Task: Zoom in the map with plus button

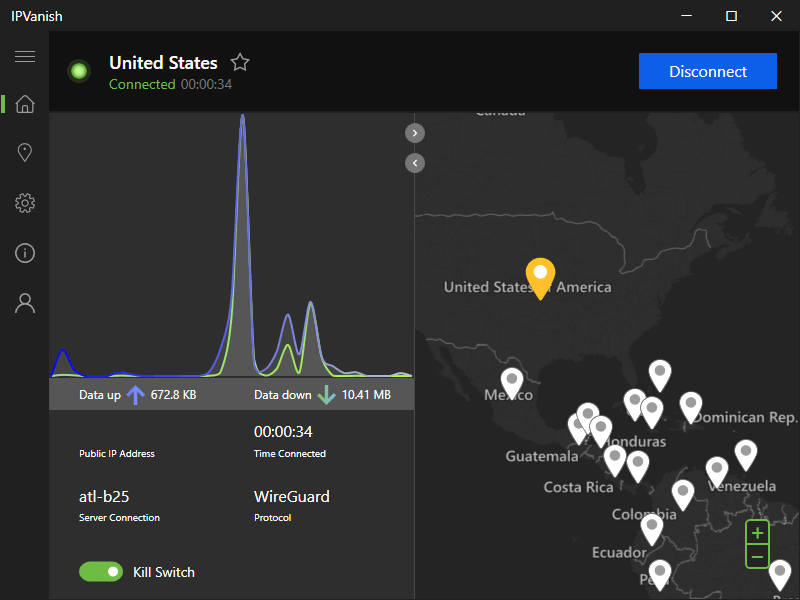Action: click(757, 533)
